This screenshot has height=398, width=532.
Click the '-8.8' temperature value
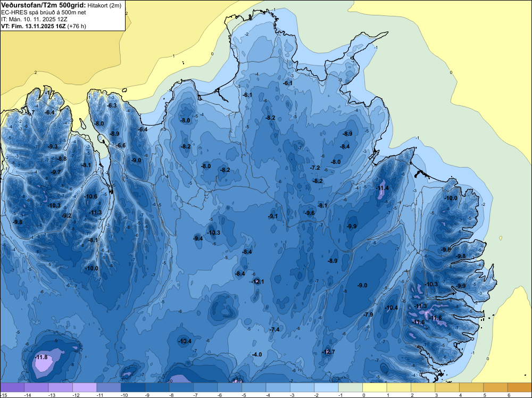62,159
